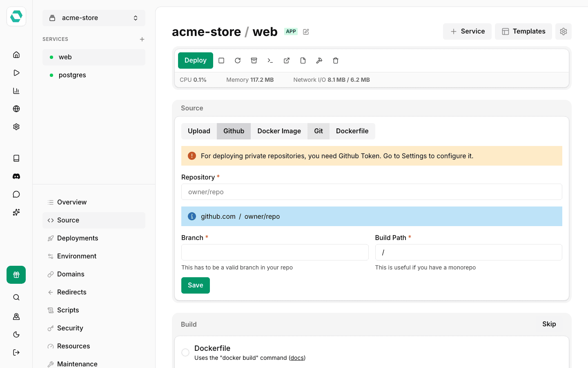Open the Scripts section
This screenshot has width=588, height=368.
click(x=94, y=310)
